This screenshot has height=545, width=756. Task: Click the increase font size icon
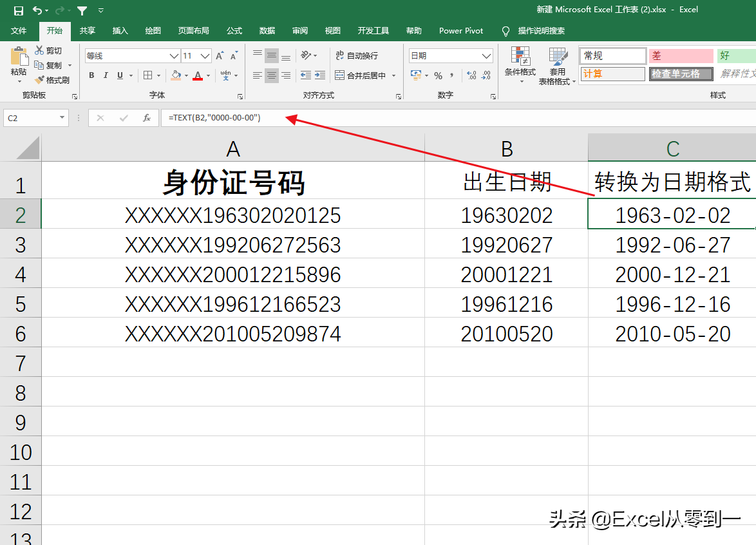click(x=220, y=56)
